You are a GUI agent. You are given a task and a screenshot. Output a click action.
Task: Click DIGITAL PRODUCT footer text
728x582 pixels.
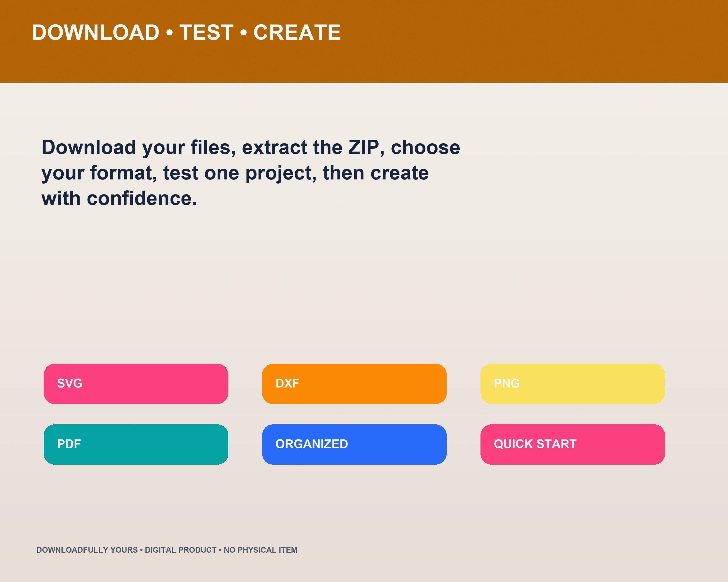(x=181, y=550)
